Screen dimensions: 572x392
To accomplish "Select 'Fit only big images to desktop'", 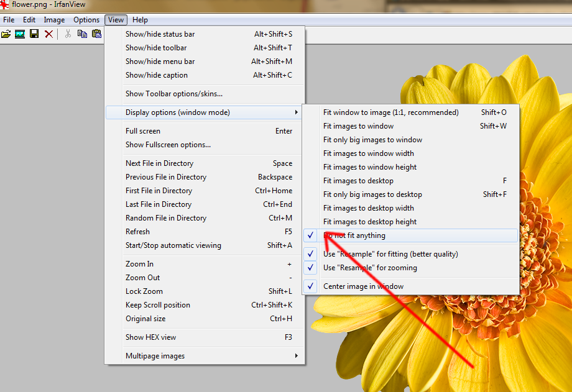I will point(410,194).
